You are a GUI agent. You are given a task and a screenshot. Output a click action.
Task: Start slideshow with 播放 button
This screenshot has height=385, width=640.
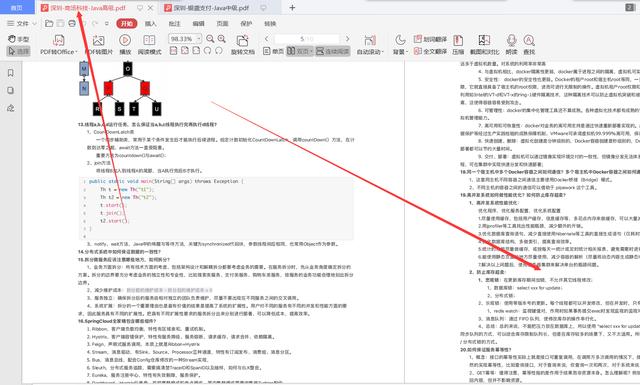[x=125, y=45]
